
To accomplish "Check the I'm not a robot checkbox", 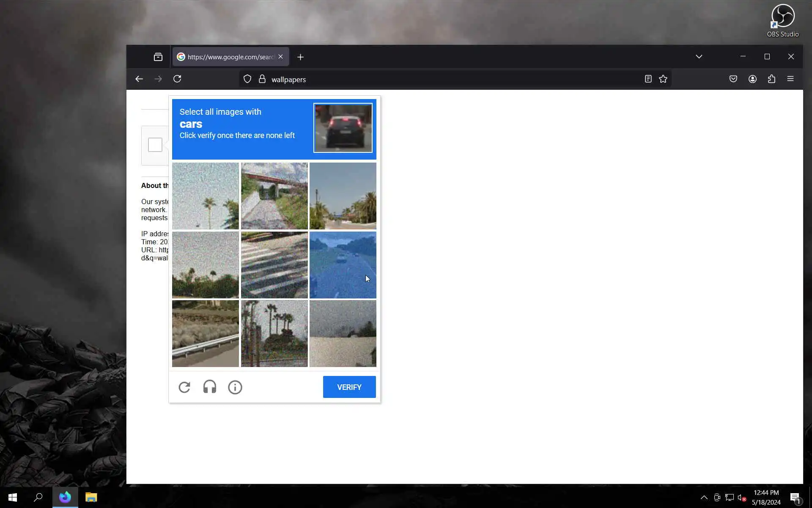I will [155, 145].
